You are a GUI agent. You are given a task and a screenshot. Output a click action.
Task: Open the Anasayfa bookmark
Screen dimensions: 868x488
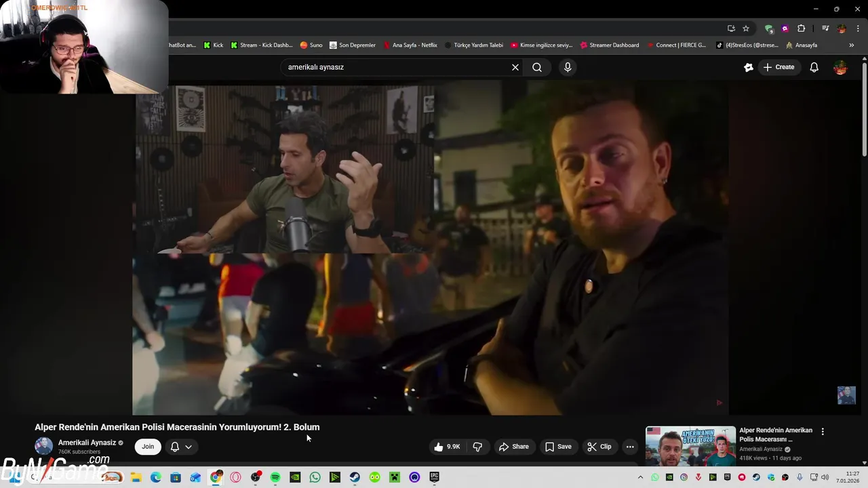point(801,45)
